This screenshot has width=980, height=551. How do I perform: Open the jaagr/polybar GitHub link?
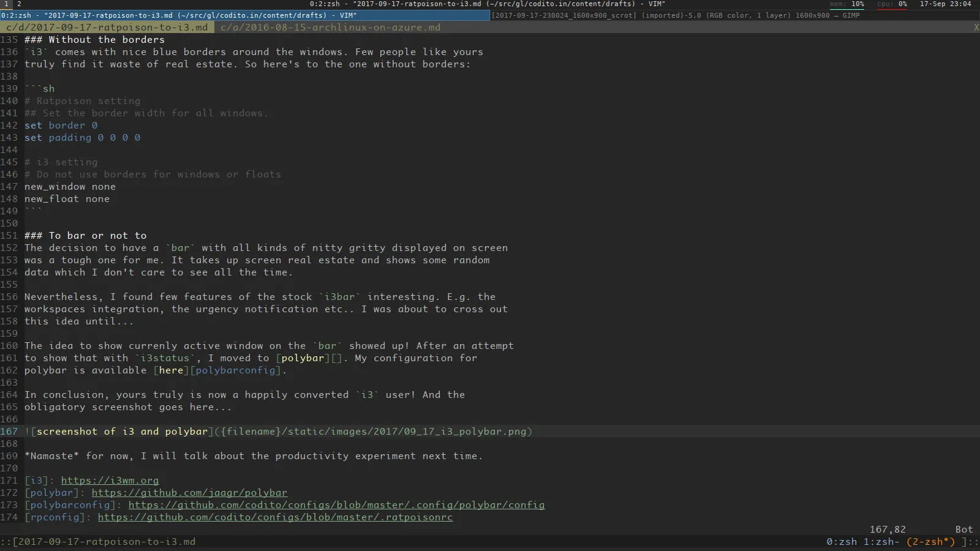[190, 492]
